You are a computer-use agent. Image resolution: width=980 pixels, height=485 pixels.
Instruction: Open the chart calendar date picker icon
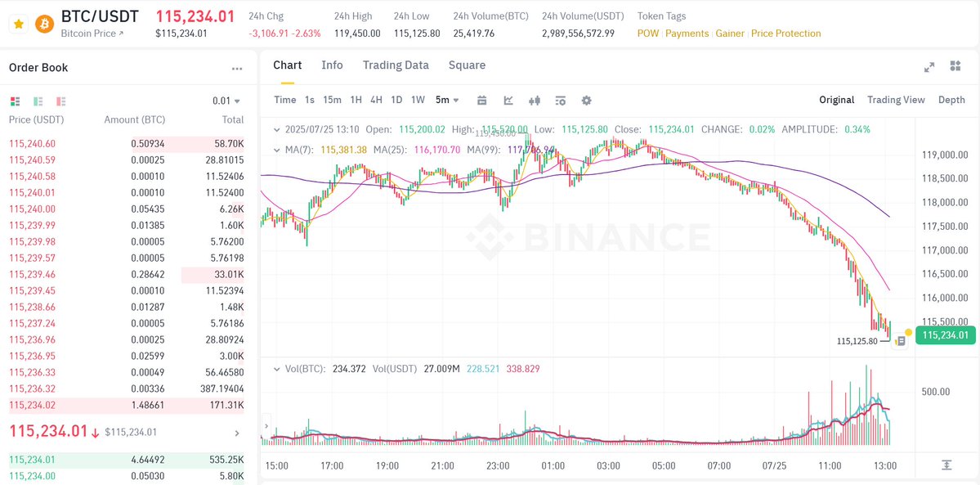click(482, 100)
